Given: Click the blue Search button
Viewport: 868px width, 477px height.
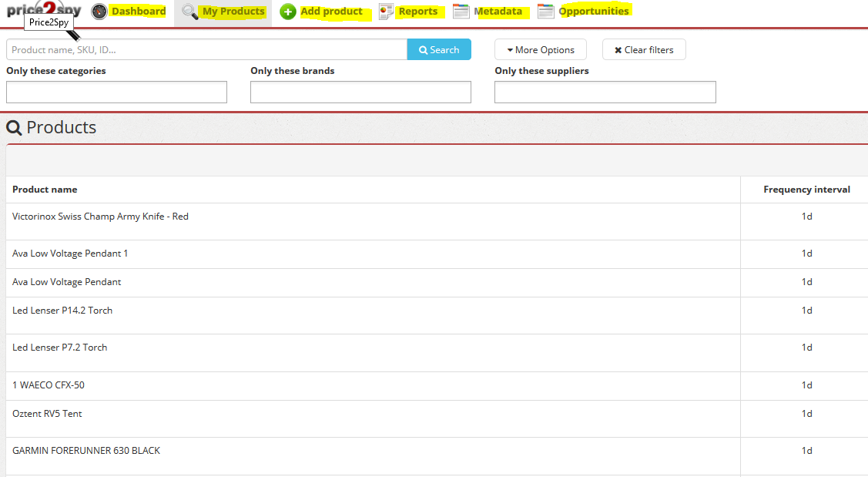Looking at the screenshot, I should (x=439, y=49).
